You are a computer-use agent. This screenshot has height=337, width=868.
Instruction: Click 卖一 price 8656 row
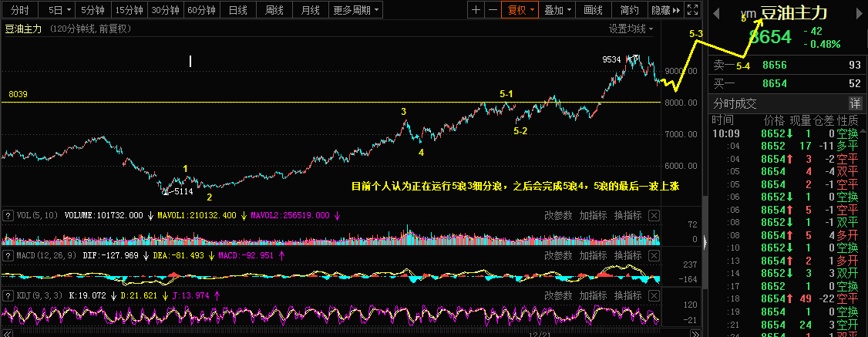tap(788, 66)
